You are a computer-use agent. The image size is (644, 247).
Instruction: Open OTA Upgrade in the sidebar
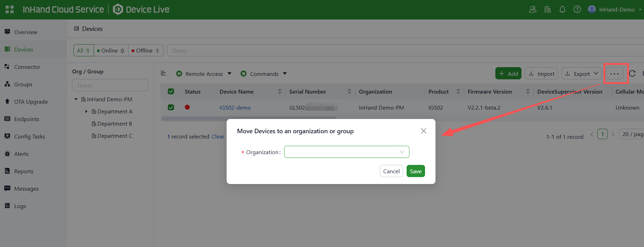31,102
